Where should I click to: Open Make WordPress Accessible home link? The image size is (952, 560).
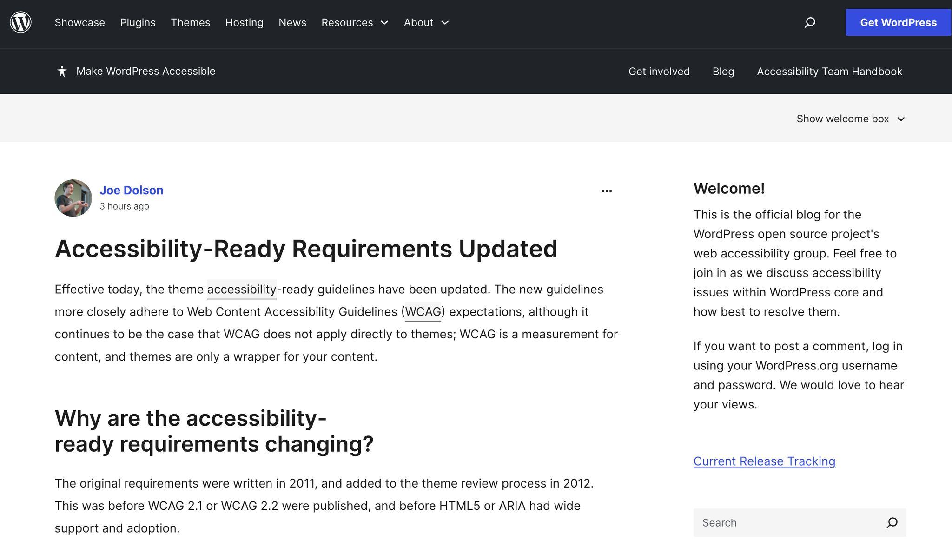pos(145,71)
